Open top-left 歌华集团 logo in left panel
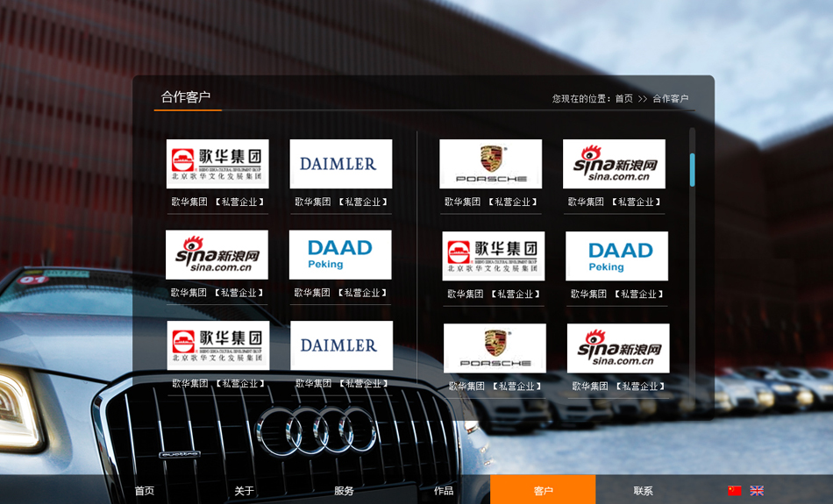The image size is (833, 504). [x=217, y=164]
